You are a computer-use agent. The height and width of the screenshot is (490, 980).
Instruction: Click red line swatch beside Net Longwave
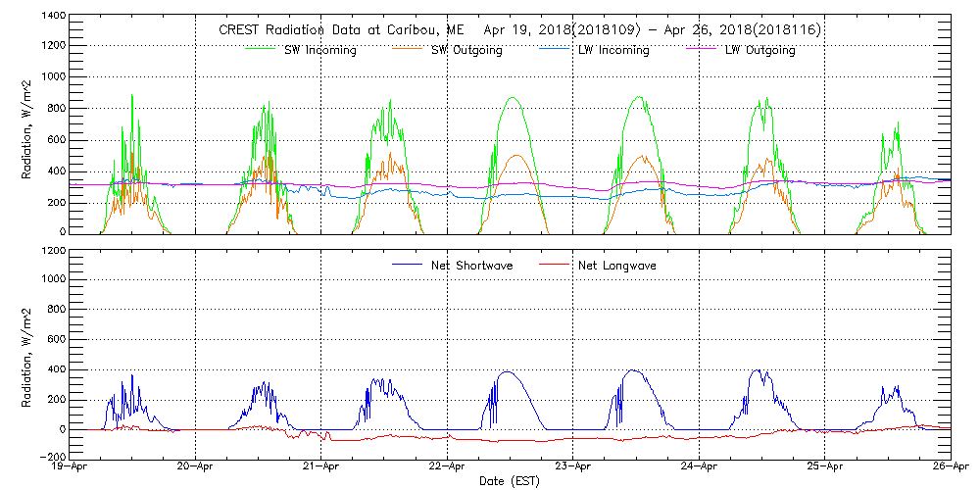[555, 266]
